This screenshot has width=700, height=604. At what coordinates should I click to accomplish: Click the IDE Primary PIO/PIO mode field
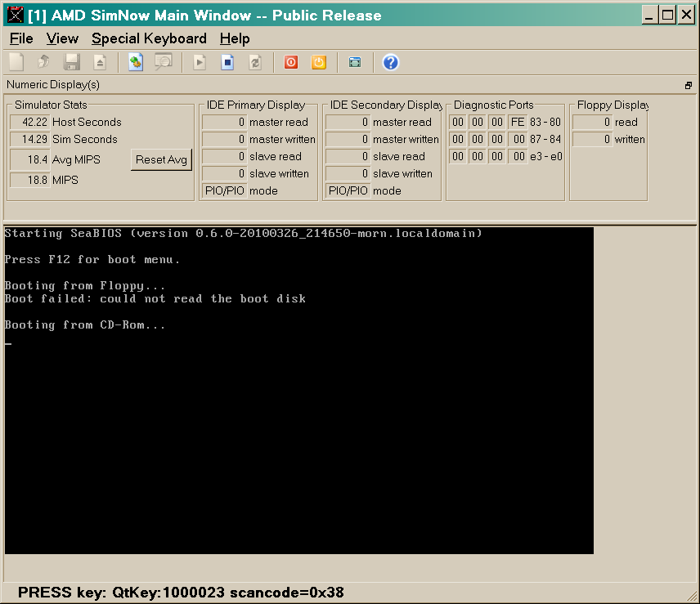pos(224,190)
